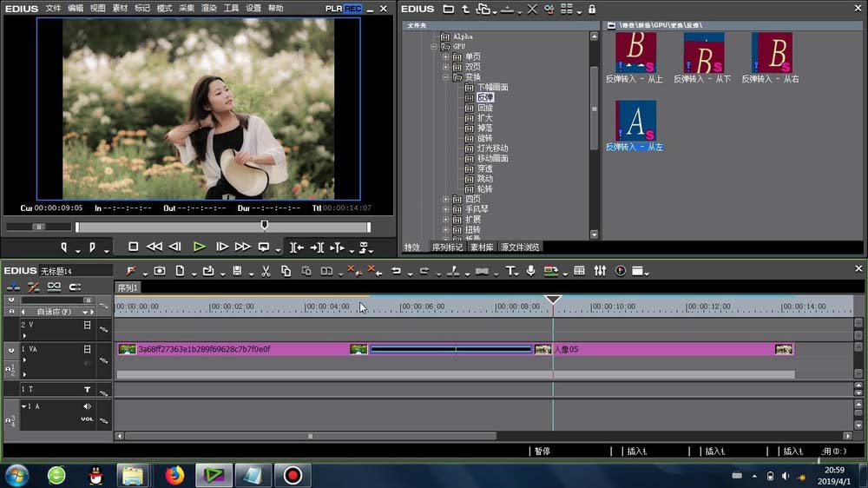Expand the 单页 folder

point(445,57)
